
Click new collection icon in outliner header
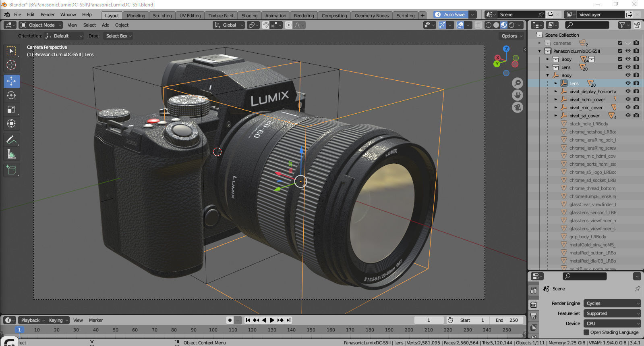click(637, 25)
